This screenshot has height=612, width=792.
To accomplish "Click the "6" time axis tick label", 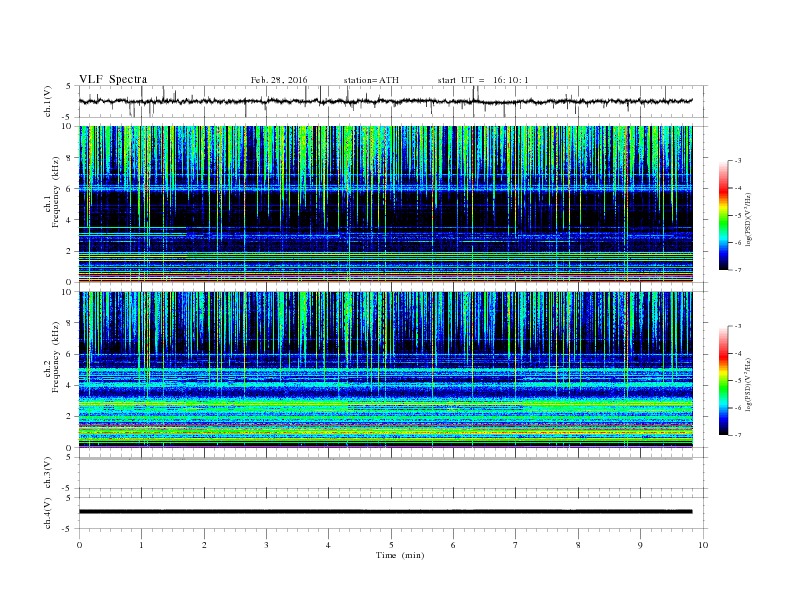I will tap(453, 545).
